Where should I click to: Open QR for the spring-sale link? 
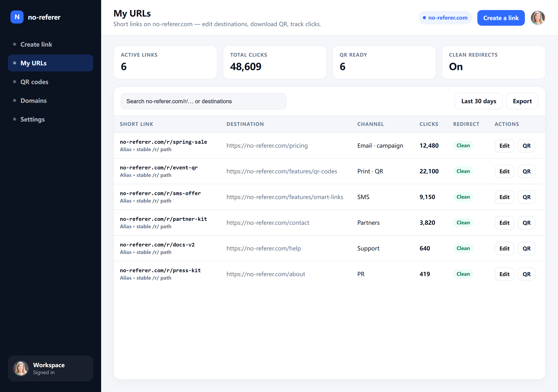coord(526,146)
